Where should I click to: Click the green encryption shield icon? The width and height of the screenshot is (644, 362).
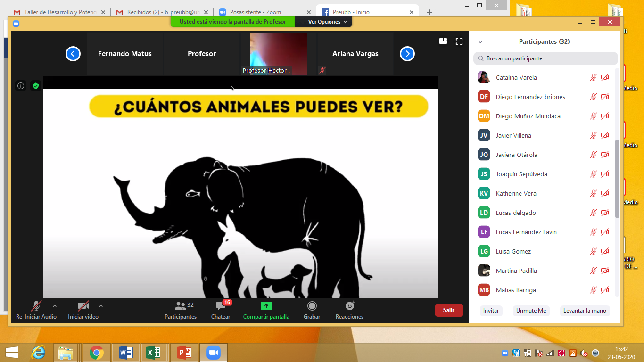pyautogui.click(x=35, y=86)
